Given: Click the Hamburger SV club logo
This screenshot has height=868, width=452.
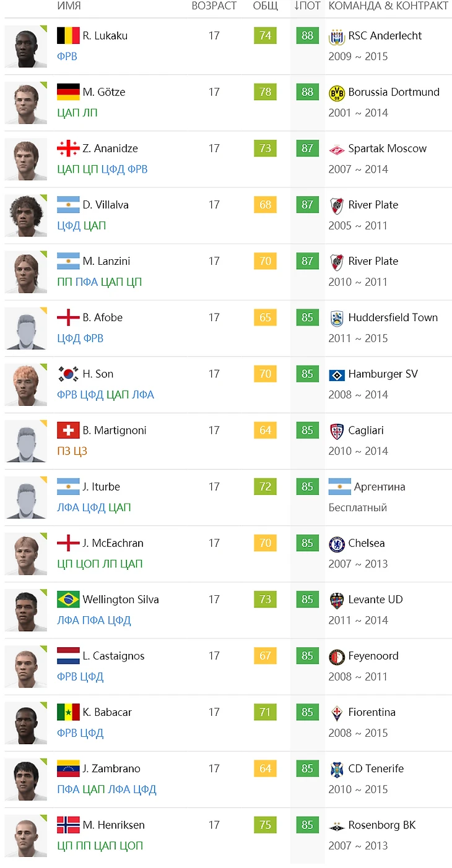Looking at the screenshot, I should [336, 374].
